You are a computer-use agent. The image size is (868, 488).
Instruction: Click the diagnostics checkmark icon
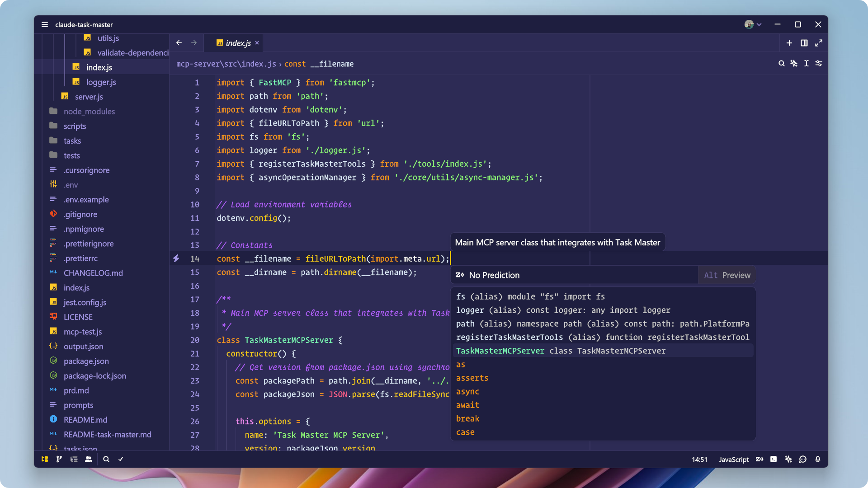[x=121, y=459]
